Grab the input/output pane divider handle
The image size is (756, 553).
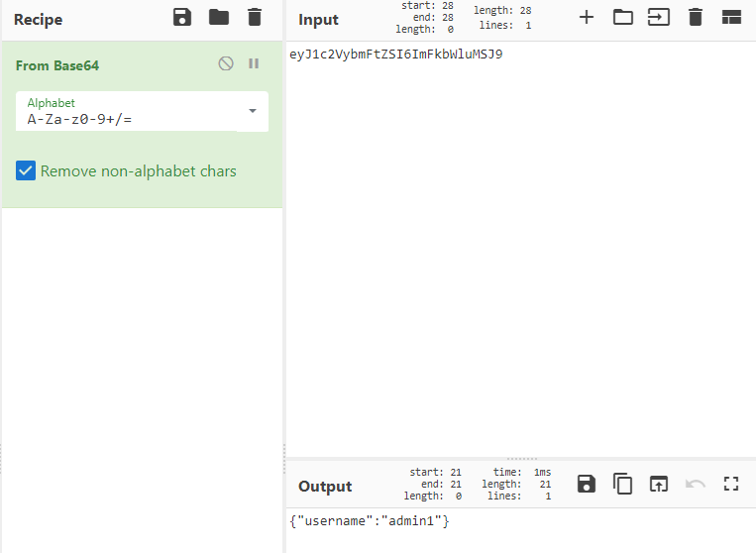pyautogui.click(x=522, y=459)
